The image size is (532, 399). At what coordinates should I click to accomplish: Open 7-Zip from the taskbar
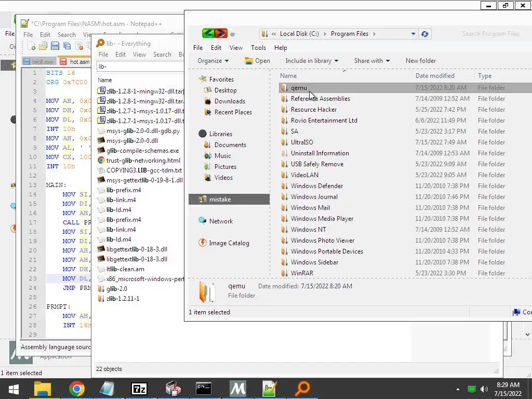(139, 389)
